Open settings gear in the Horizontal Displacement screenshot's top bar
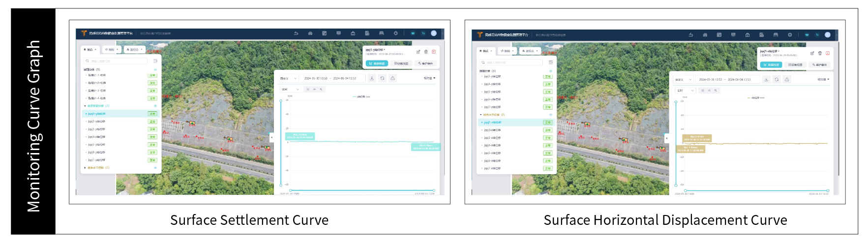The width and height of the screenshot is (868, 246). point(790,35)
